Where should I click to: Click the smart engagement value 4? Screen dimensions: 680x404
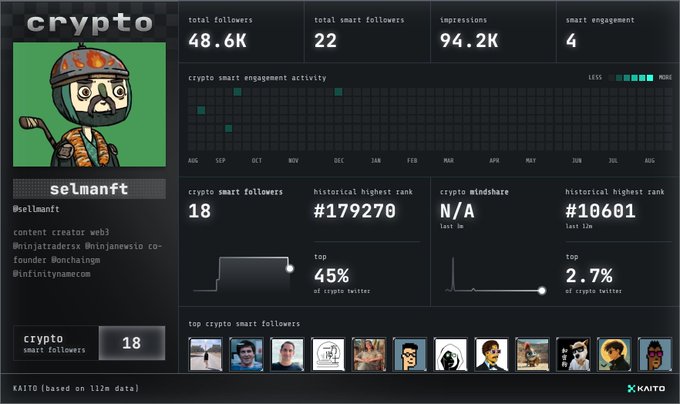(571, 41)
